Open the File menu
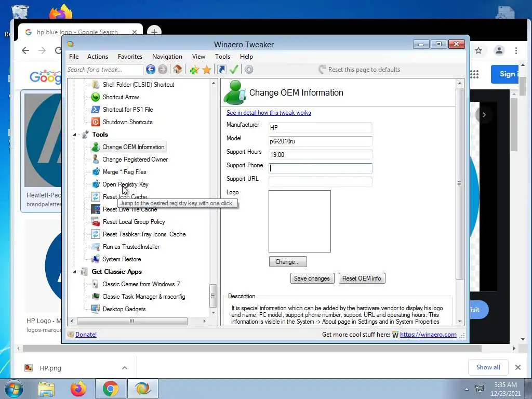Image resolution: width=532 pixels, height=399 pixels. (74, 57)
